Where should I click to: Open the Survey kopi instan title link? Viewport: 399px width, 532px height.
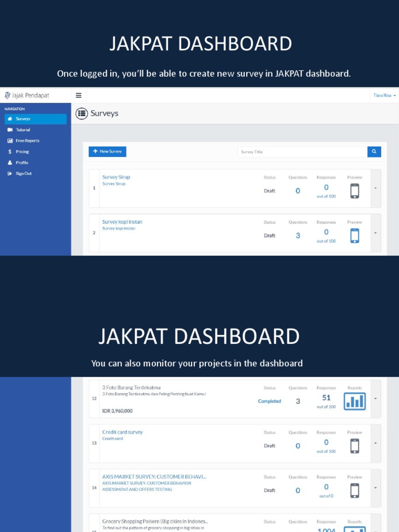click(x=122, y=222)
